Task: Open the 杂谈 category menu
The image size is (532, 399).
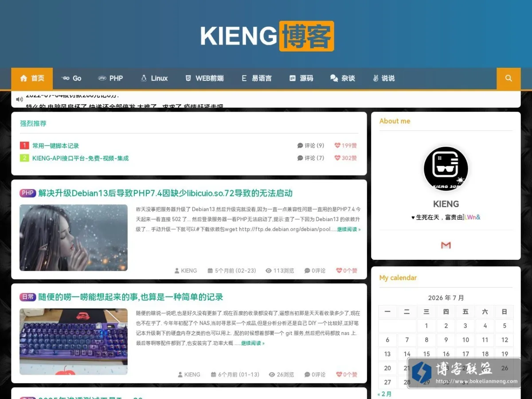Action: [x=343, y=78]
